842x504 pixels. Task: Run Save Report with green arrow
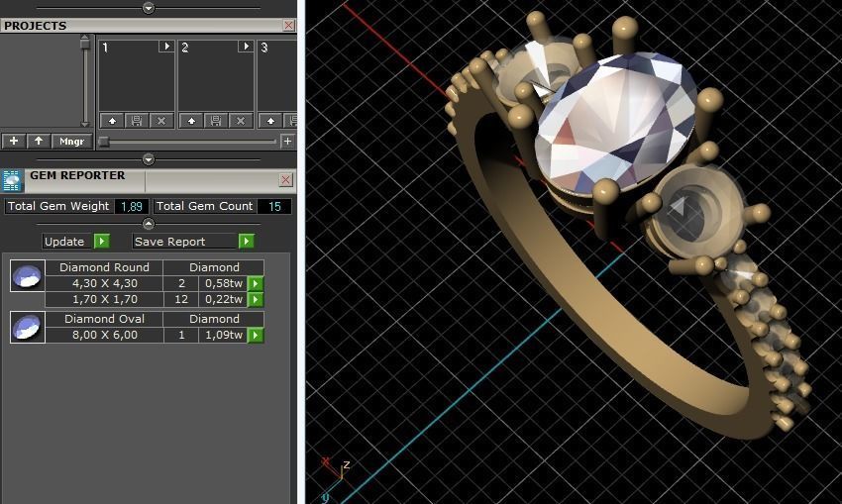[246, 242]
